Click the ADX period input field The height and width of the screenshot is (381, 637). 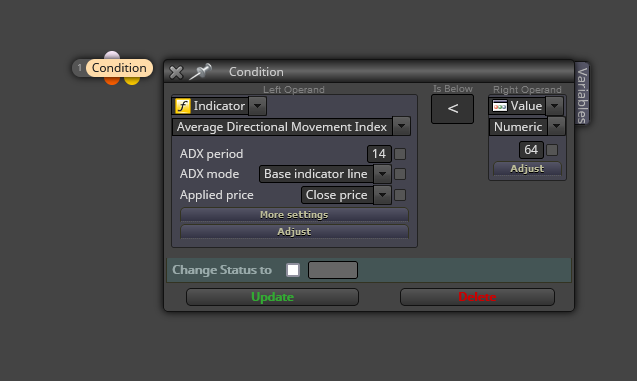coord(379,154)
